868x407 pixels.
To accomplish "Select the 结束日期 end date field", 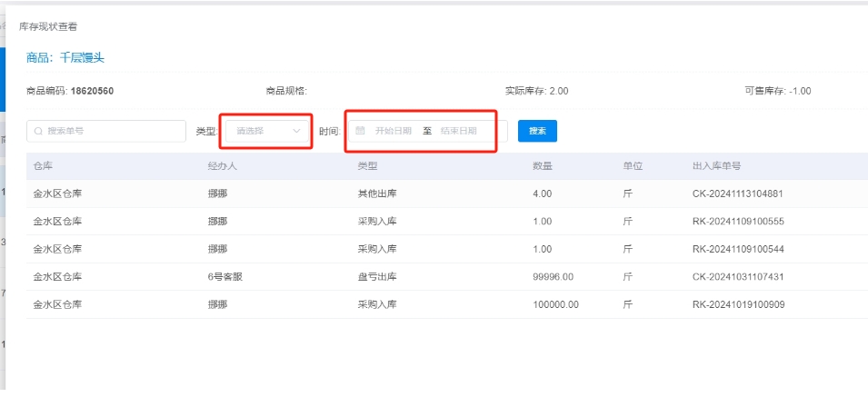I will coord(458,131).
